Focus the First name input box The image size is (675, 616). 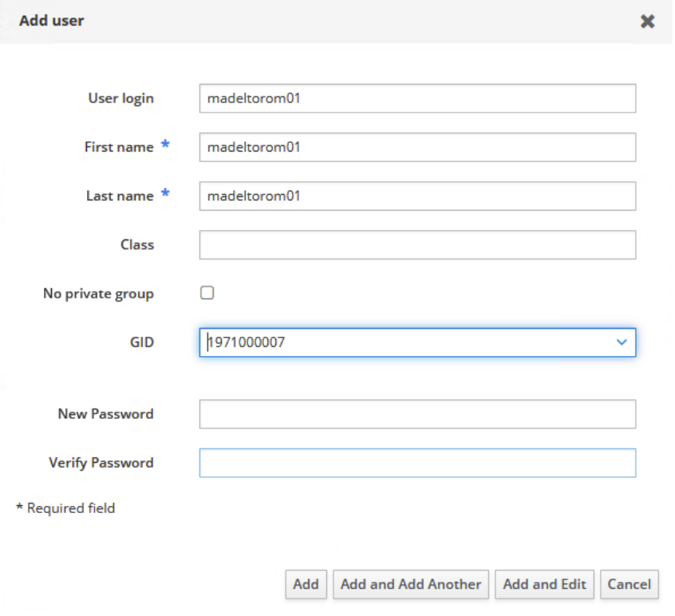(x=416, y=148)
